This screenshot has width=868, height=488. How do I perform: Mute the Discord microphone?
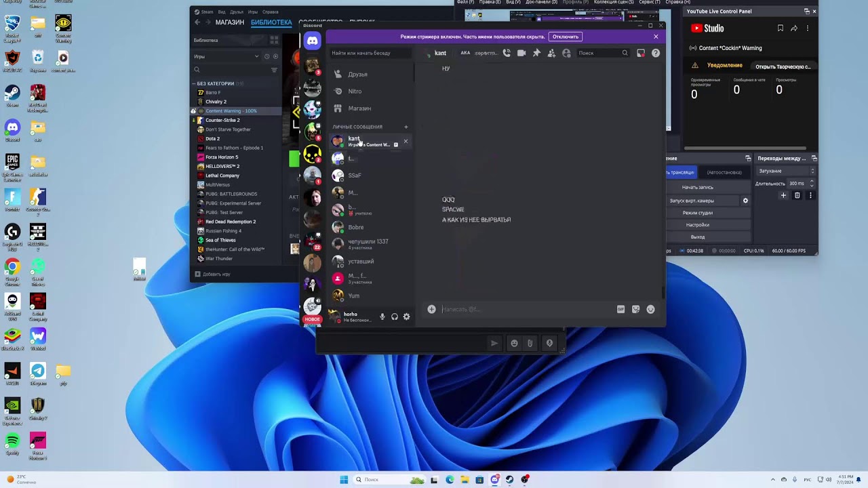[382, 317]
